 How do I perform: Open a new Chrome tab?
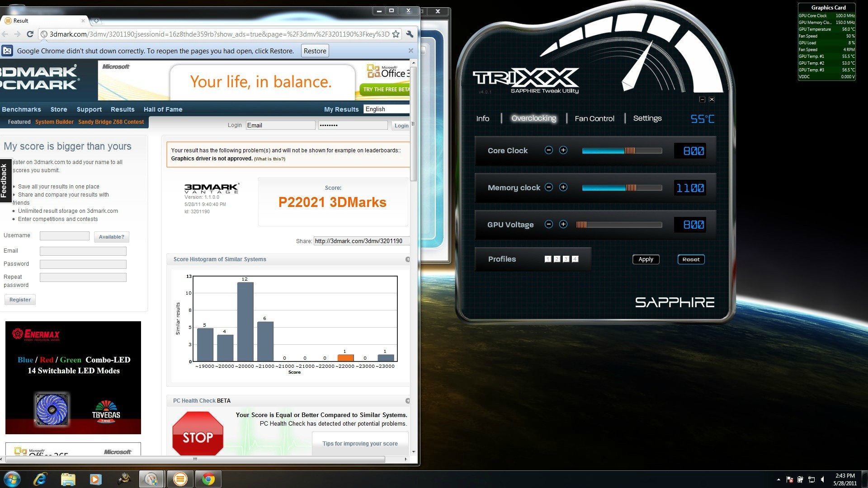(x=96, y=21)
